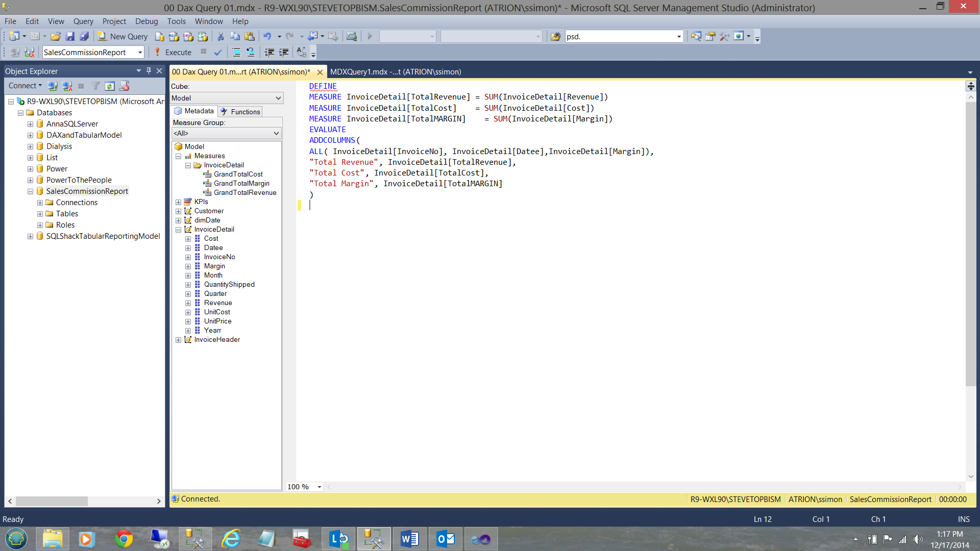Viewport: 980px width, 551px height.
Task: Click the Cut scissors icon
Action: click(220, 36)
